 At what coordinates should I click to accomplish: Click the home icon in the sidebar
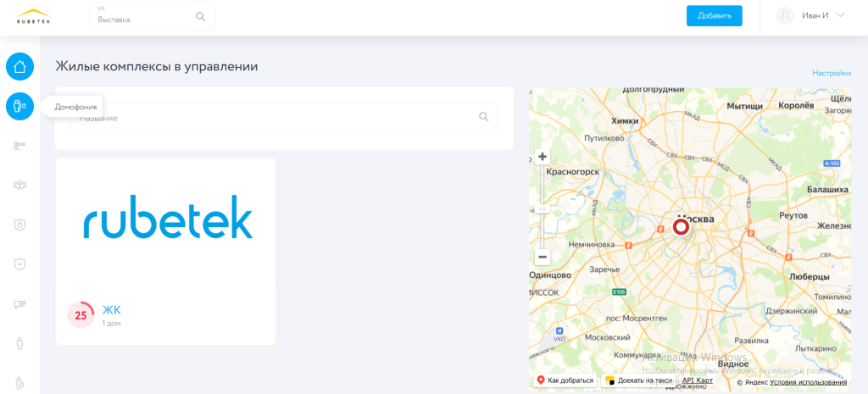coord(19,67)
